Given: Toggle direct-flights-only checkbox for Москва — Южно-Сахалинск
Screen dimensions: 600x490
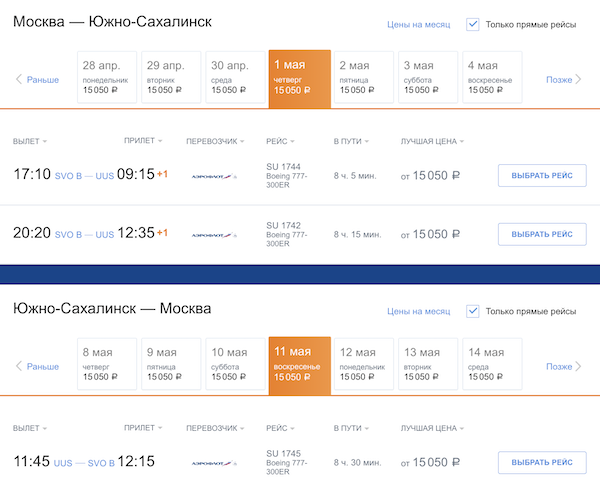Looking at the screenshot, I should [x=473, y=24].
